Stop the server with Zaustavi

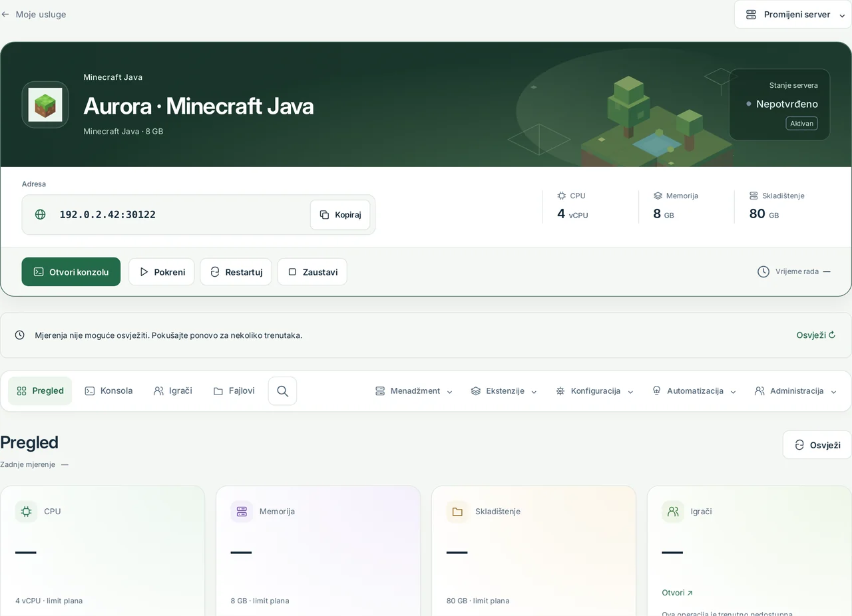312,272
